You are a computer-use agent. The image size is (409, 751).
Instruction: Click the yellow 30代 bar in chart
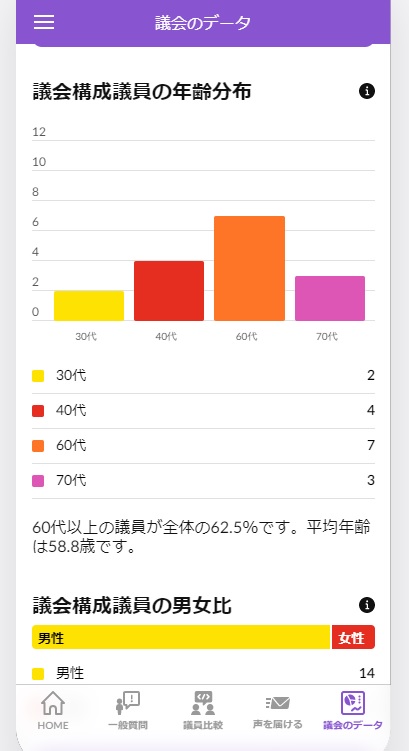click(89, 306)
